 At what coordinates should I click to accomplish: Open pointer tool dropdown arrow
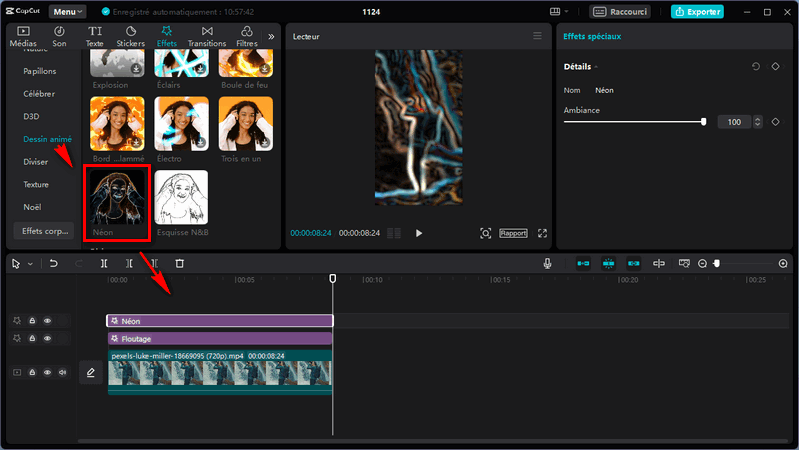[x=30, y=264]
